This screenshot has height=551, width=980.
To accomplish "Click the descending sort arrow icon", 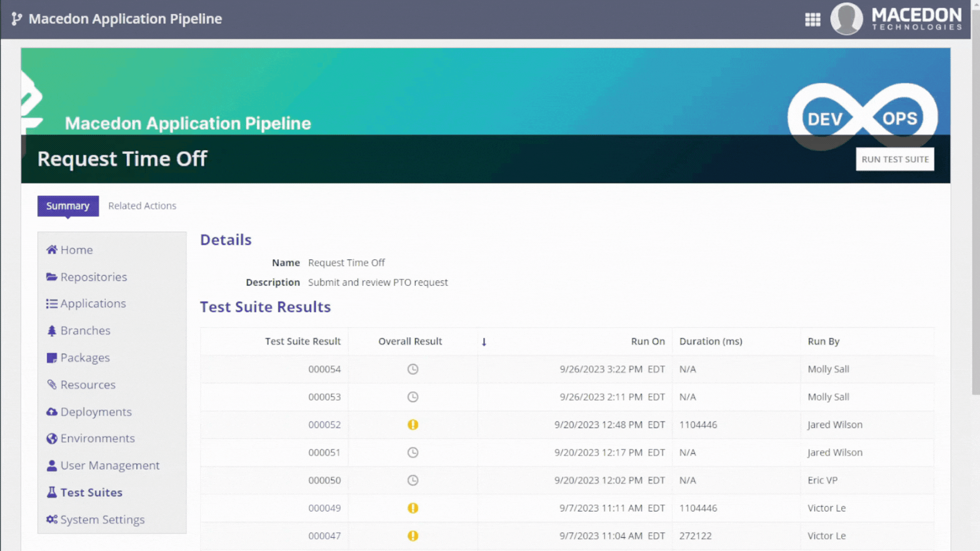I will tap(484, 342).
